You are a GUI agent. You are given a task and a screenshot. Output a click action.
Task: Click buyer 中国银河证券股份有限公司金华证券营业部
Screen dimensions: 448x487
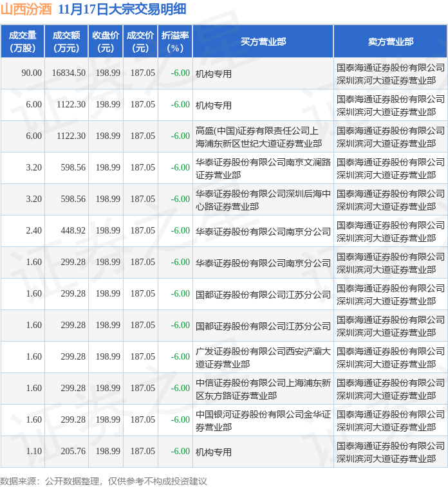coord(263,421)
